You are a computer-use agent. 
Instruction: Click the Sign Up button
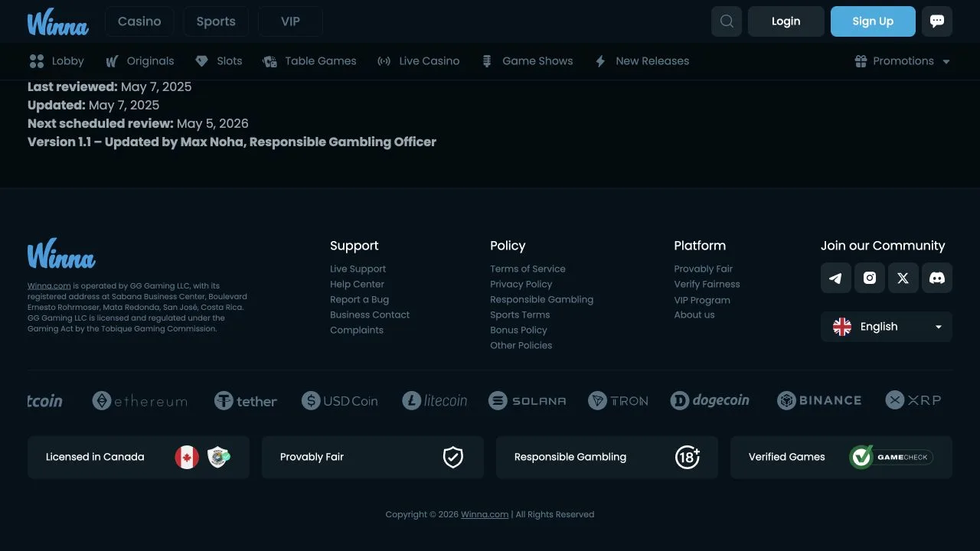click(873, 21)
